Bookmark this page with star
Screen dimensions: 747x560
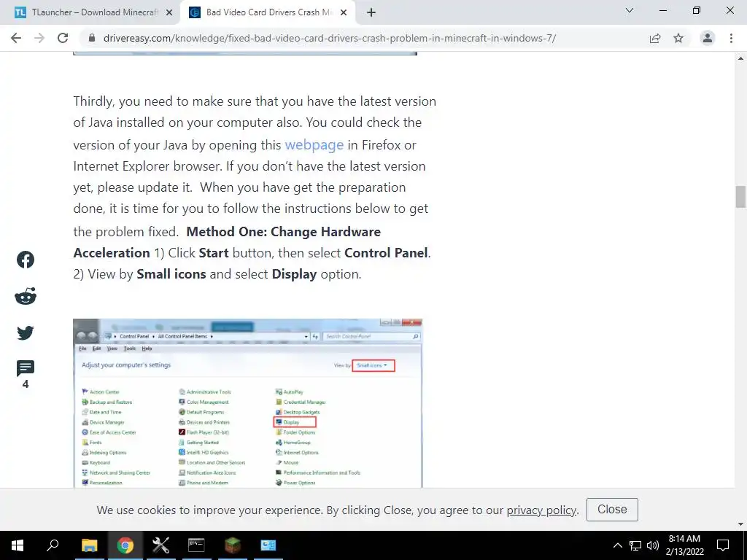[x=678, y=38]
